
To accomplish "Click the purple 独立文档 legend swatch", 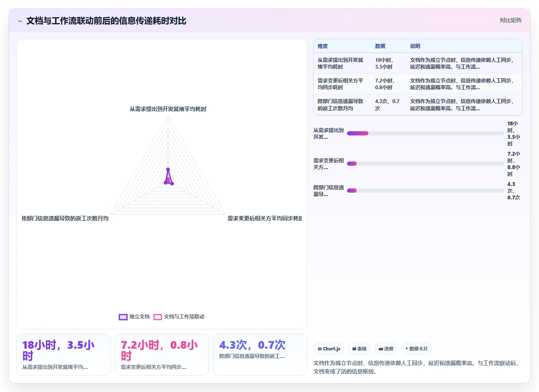I will 123,317.
